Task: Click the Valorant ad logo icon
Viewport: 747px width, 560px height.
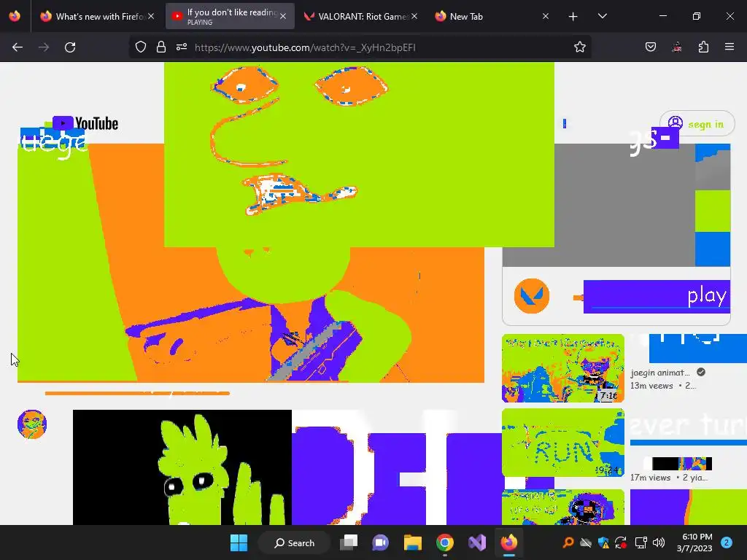Action: [x=532, y=296]
